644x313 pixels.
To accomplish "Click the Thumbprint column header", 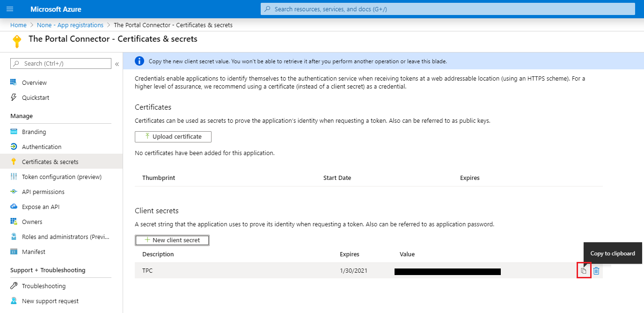I will click(x=159, y=178).
